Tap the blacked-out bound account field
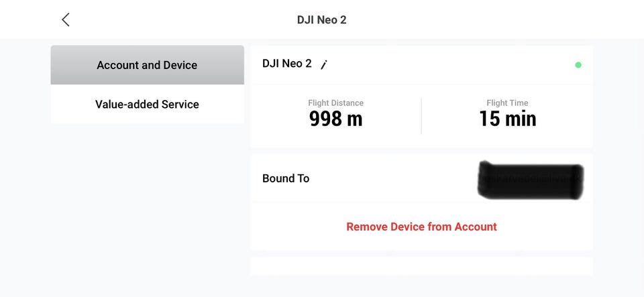 (x=530, y=179)
